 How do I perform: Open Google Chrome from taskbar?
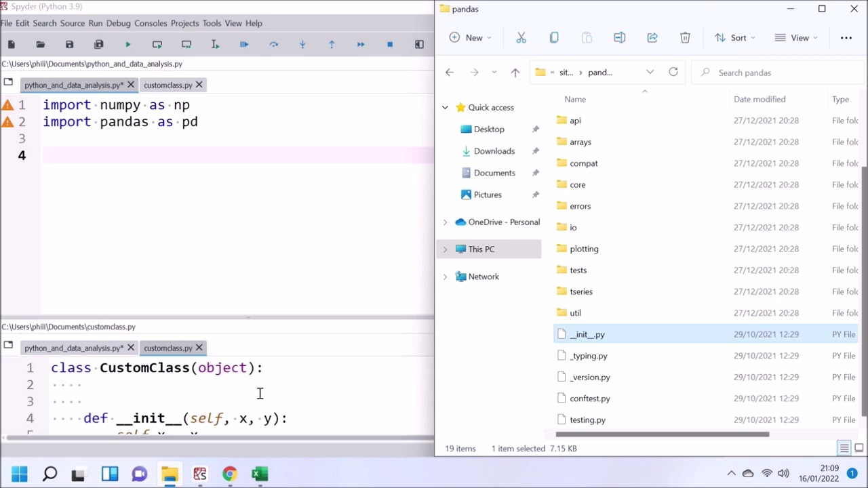tap(230, 474)
